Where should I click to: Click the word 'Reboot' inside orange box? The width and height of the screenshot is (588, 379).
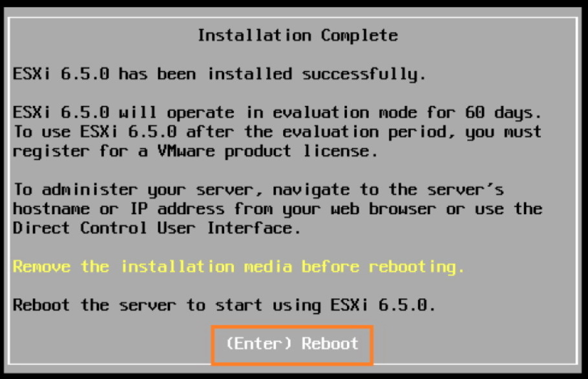pos(330,343)
